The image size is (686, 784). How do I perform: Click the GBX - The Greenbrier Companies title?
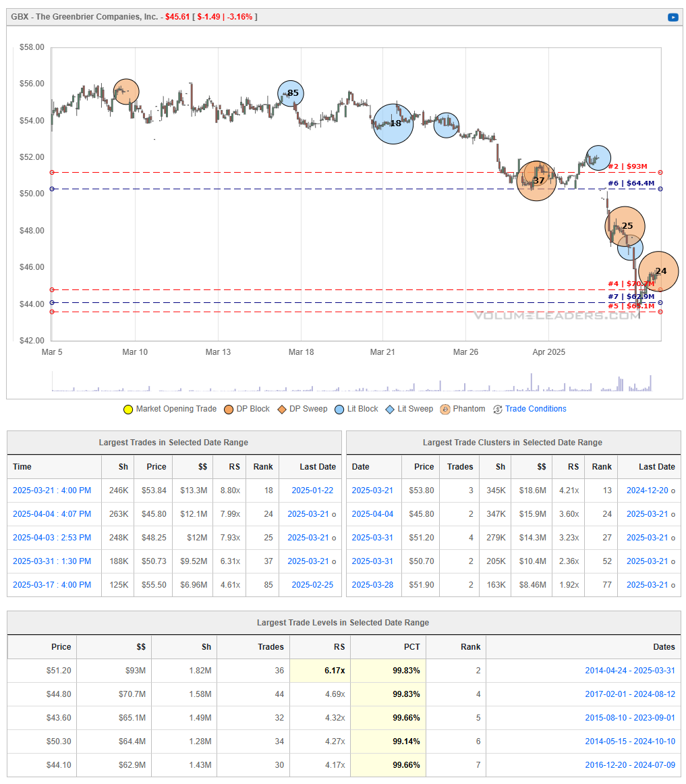[84, 17]
